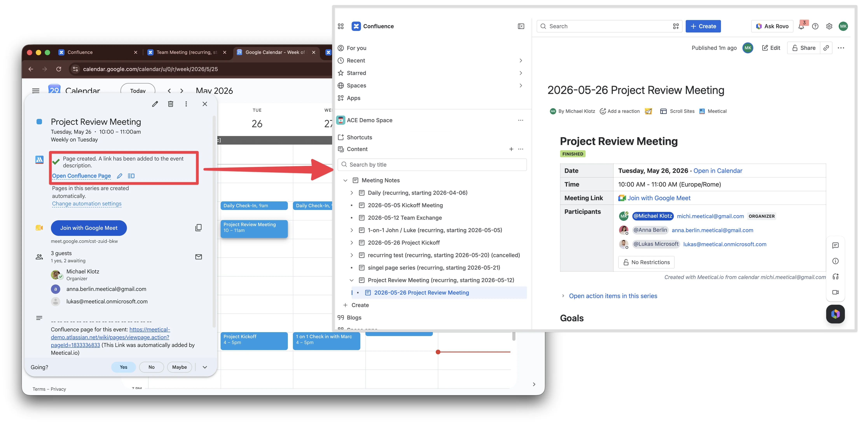Open page more actions menu
Screen dimensions: 868x424
coord(841,47)
